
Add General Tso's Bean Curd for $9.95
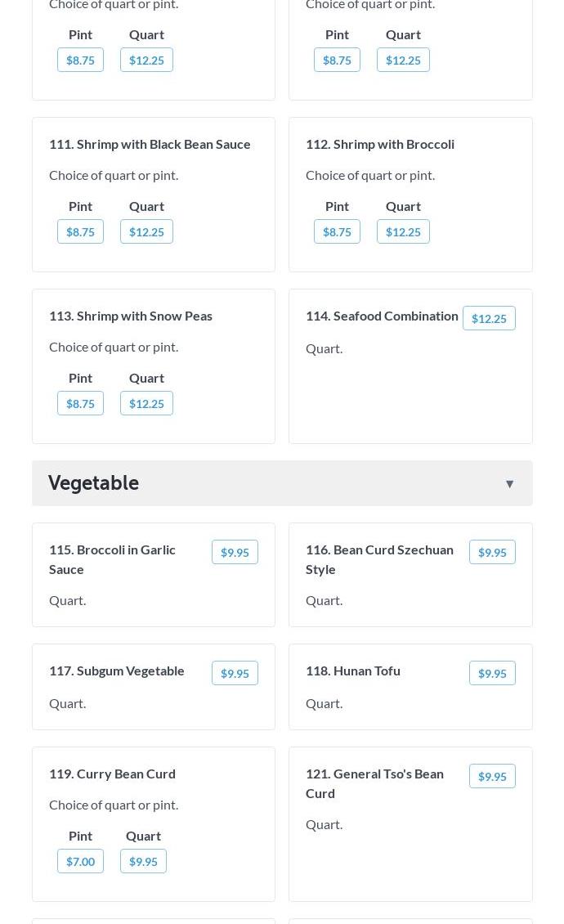tap(492, 777)
